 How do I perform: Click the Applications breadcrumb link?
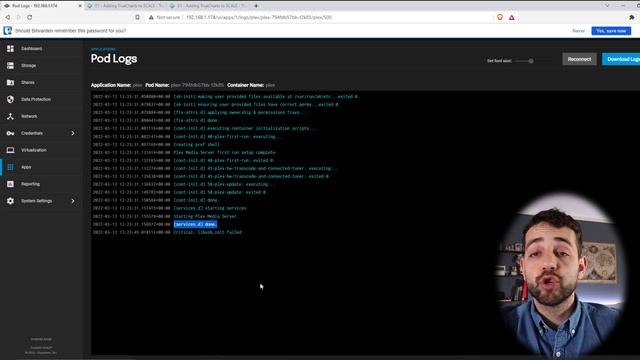tap(103, 49)
